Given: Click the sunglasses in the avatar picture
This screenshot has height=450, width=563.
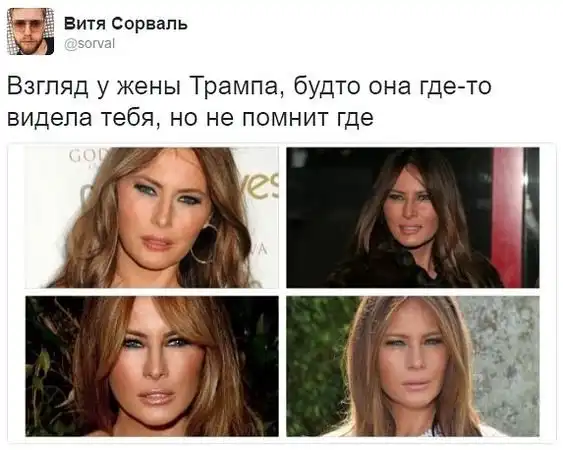Looking at the screenshot, I should pos(31,27).
